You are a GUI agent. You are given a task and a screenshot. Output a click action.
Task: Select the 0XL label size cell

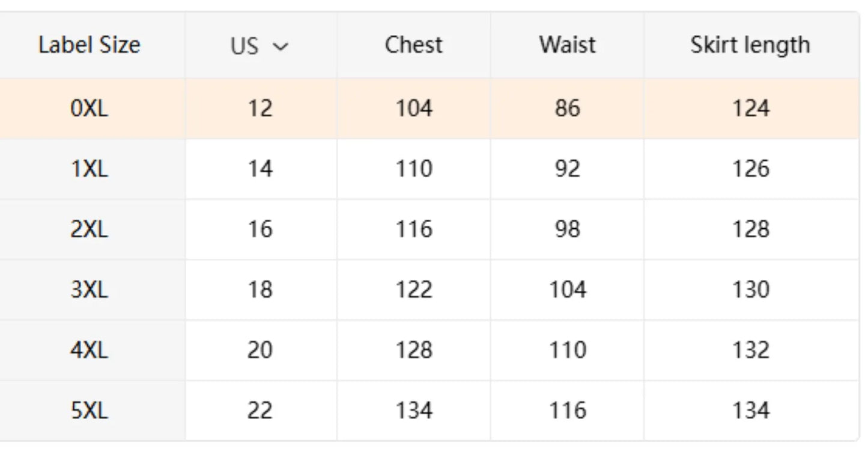pyautogui.click(x=90, y=109)
